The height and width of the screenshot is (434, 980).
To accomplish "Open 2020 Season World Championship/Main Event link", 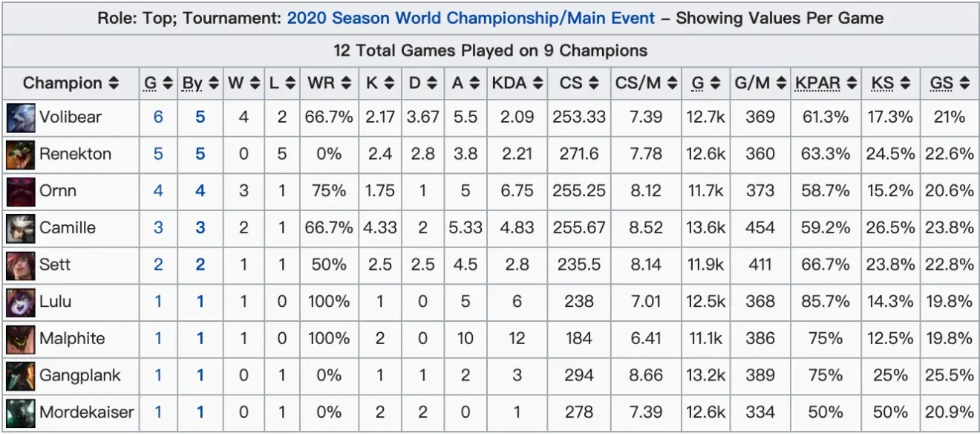I will (471, 18).
